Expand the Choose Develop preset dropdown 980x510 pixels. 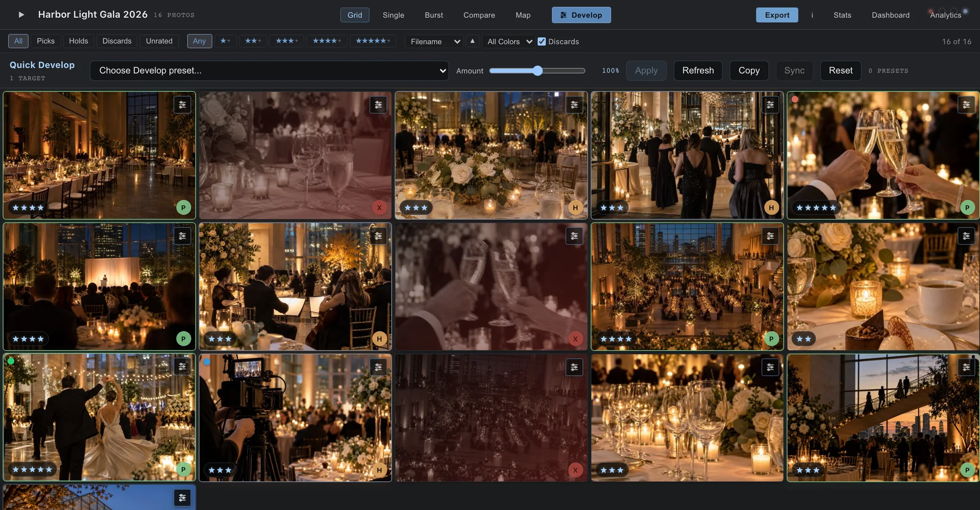269,70
